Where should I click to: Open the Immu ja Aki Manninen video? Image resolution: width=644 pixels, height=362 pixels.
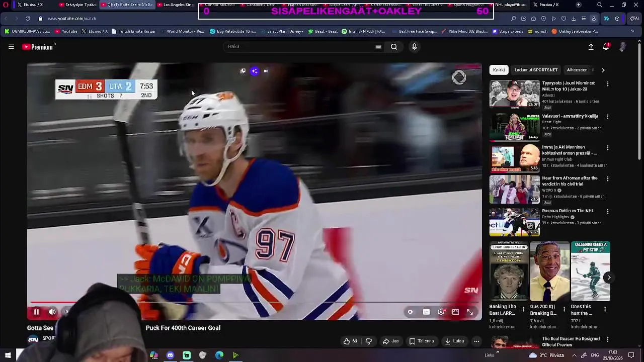(x=514, y=158)
